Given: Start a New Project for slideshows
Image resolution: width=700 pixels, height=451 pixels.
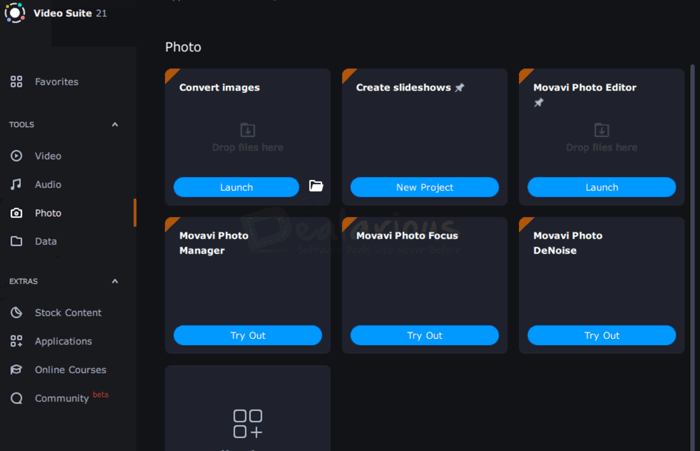Looking at the screenshot, I should coord(425,187).
